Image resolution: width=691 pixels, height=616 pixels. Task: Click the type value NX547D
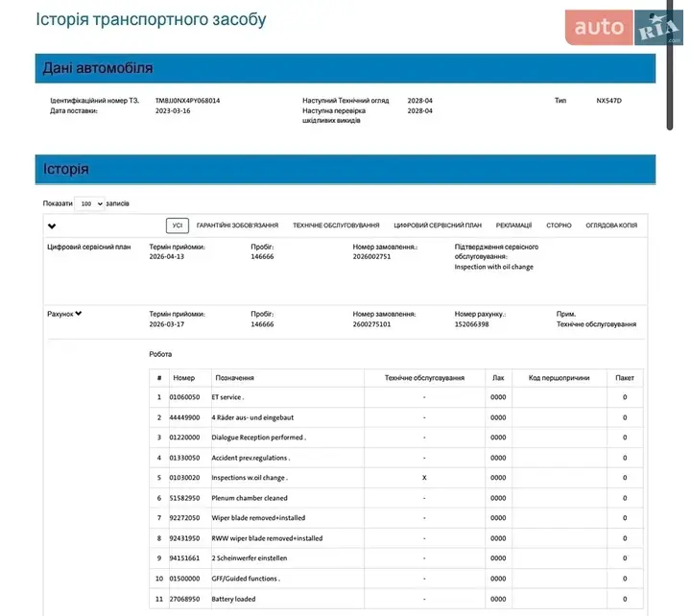point(608,101)
